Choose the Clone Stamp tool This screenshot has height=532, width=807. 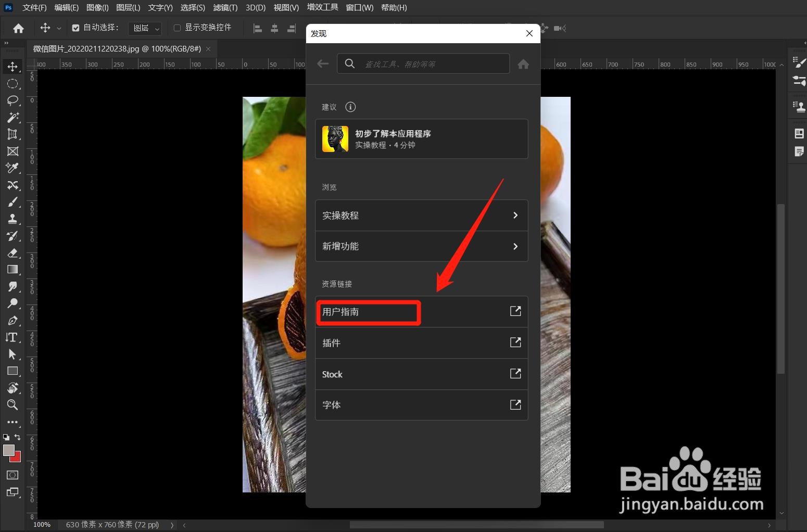(13, 219)
